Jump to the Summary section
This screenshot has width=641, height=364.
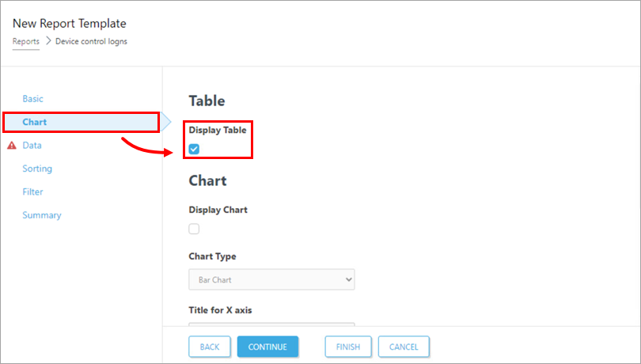click(42, 215)
